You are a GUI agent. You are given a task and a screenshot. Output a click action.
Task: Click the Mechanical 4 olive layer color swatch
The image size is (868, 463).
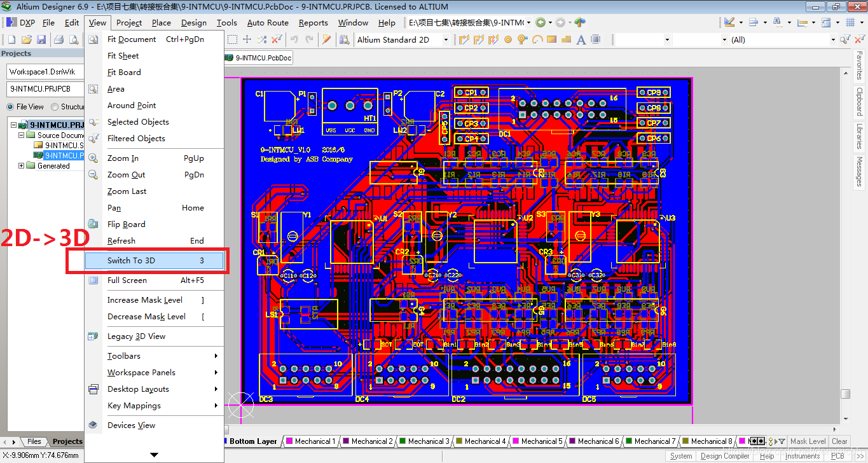click(459, 441)
